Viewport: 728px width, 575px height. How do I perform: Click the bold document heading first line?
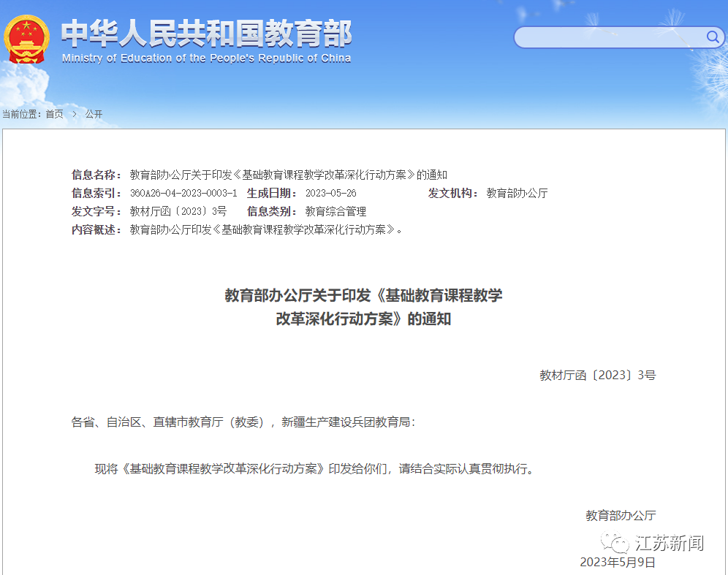click(363, 296)
